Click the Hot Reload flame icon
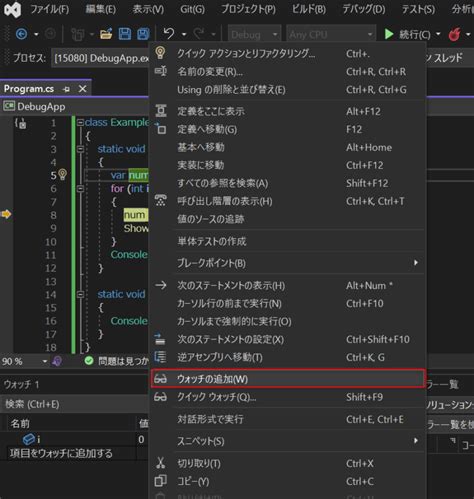The width and height of the screenshot is (474, 499). [x=454, y=34]
